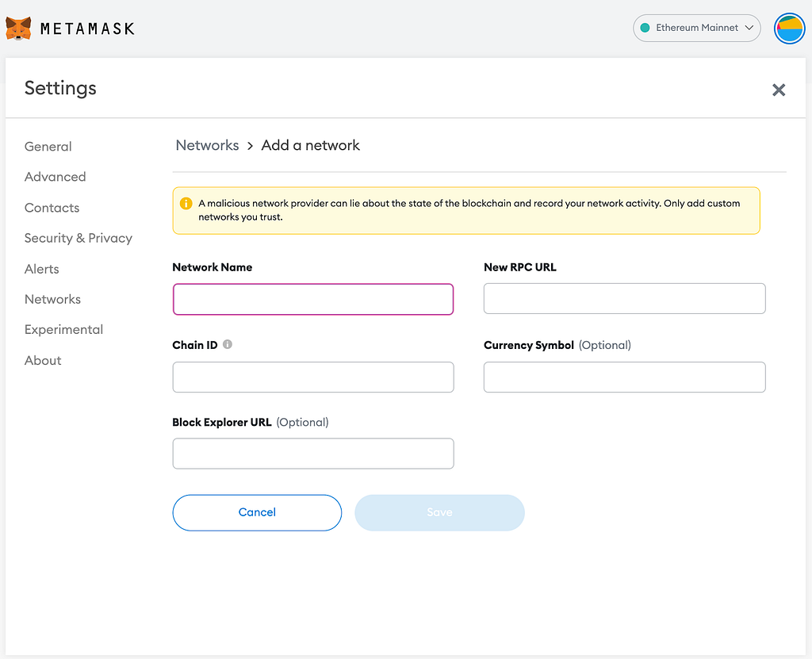This screenshot has width=812, height=659.
Task: Select the Chain ID text box
Action: click(312, 377)
